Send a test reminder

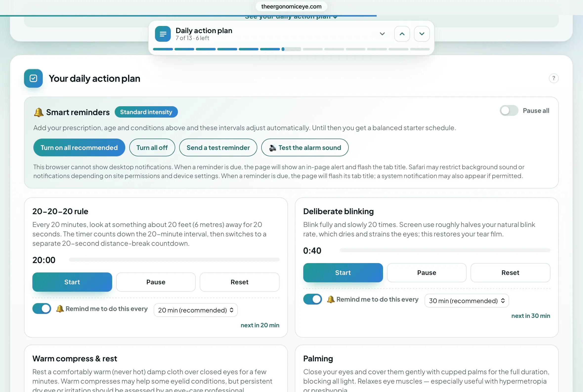tap(218, 147)
